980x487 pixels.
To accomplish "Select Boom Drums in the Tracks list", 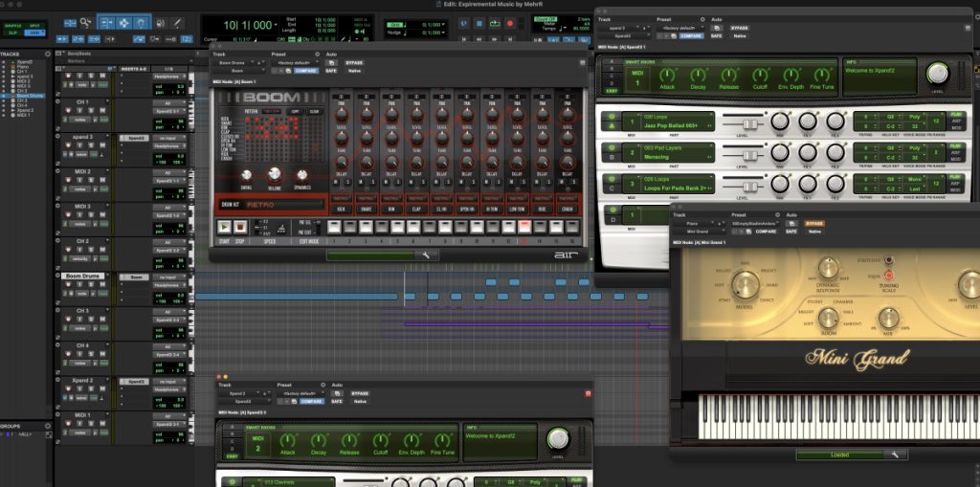I will [30, 96].
